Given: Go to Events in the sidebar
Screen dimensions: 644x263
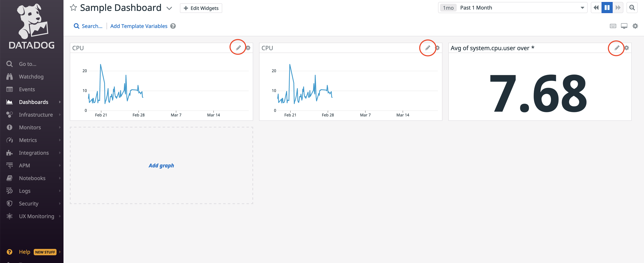Looking at the screenshot, I should tap(27, 89).
